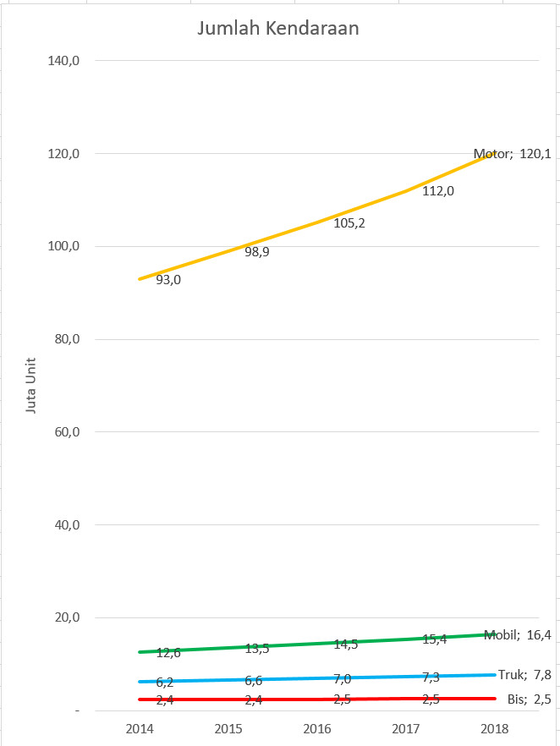Click the 2018 horizontal axis label
This screenshot has height=746, width=560.
pos(495,729)
